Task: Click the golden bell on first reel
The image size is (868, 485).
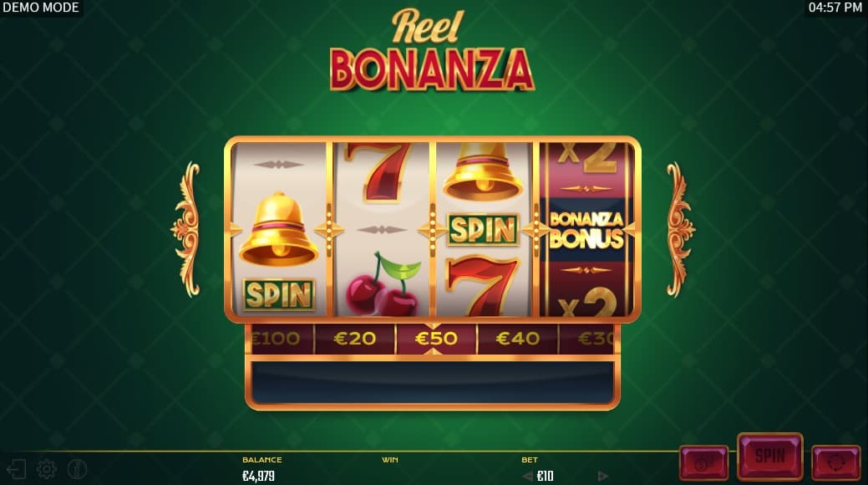Action: tap(278, 229)
